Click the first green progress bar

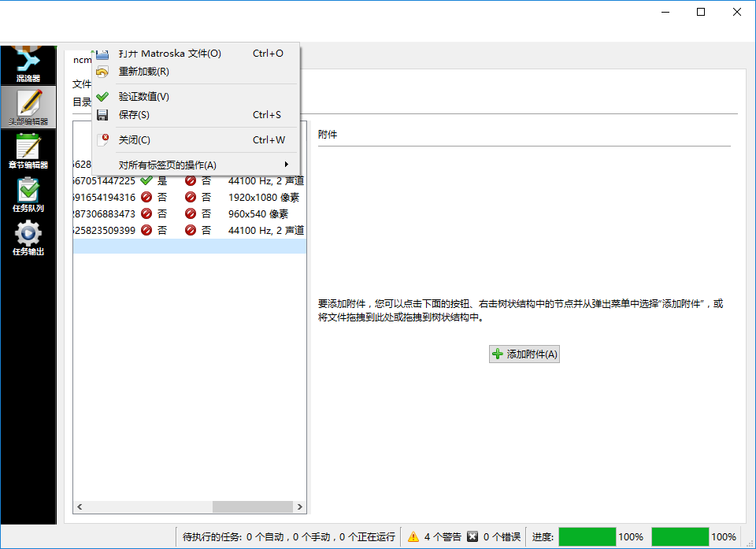coord(587,536)
